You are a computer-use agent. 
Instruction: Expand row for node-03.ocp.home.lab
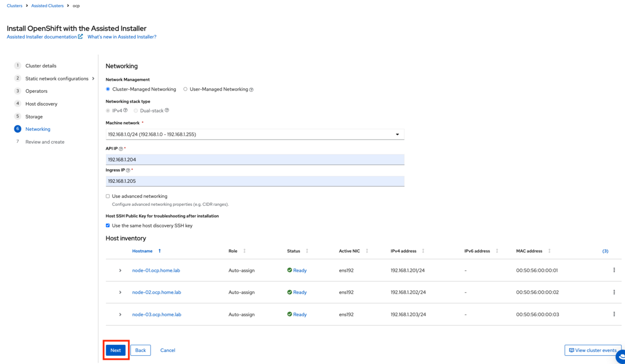tap(120, 315)
